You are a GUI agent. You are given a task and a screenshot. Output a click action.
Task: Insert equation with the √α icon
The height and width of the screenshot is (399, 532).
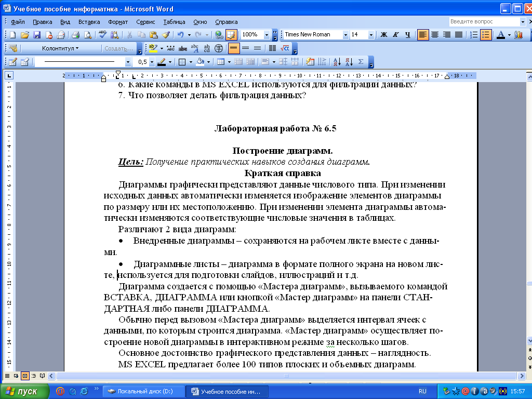point(284,48)
